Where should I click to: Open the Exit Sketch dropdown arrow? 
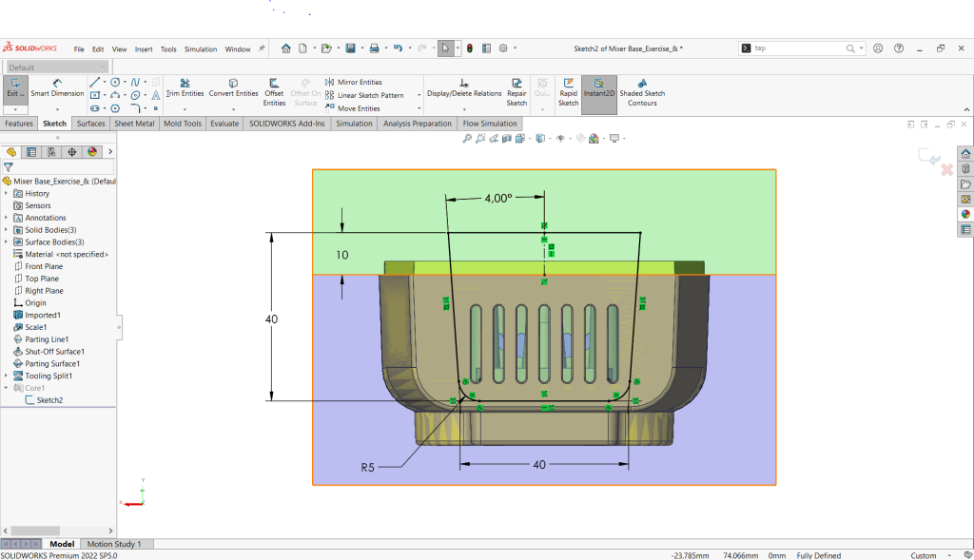tap(15, 109)
